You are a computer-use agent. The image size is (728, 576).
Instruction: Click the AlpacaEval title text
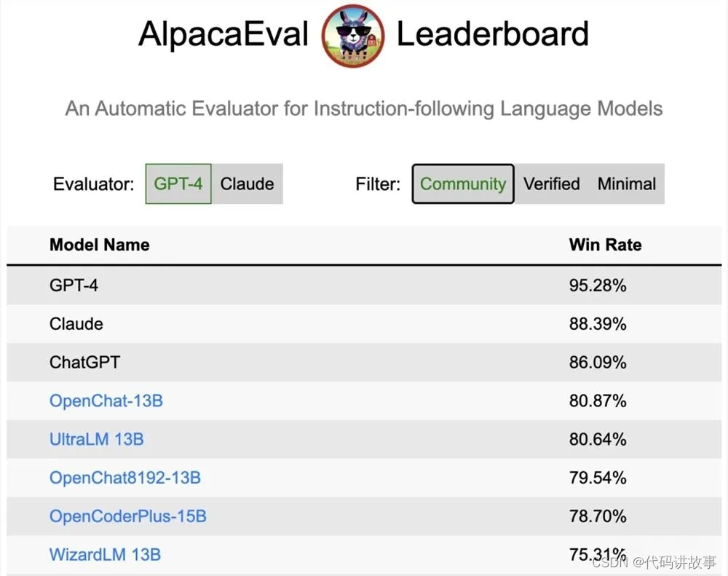[x=223, y=34]
